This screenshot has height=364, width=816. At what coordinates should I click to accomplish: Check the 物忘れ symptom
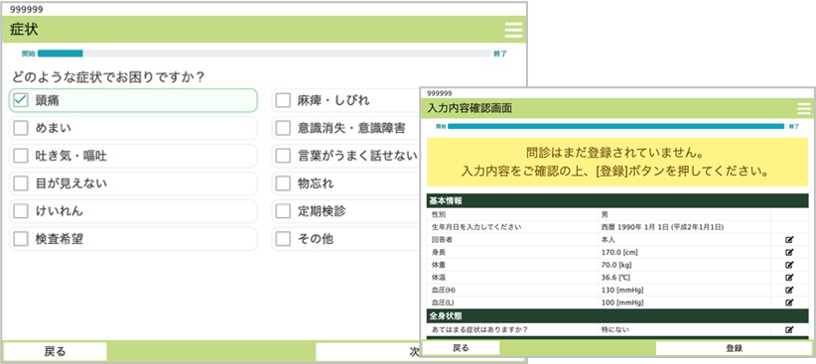[x=283, y=183]
